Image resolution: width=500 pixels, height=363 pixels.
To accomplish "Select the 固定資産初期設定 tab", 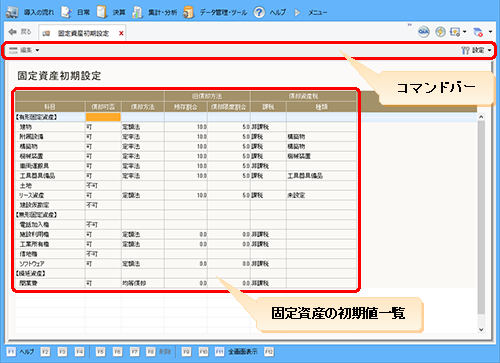I will click(x=79, y=33).
